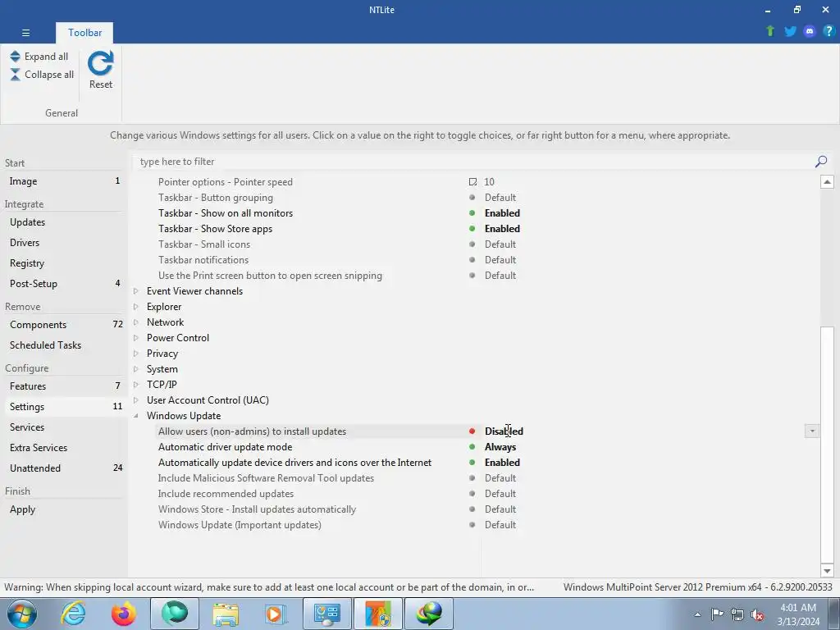Click the scrollbar up arrow
Image resolution: width=840 pixels, height=630 pixels.
(x=827, y=182)
